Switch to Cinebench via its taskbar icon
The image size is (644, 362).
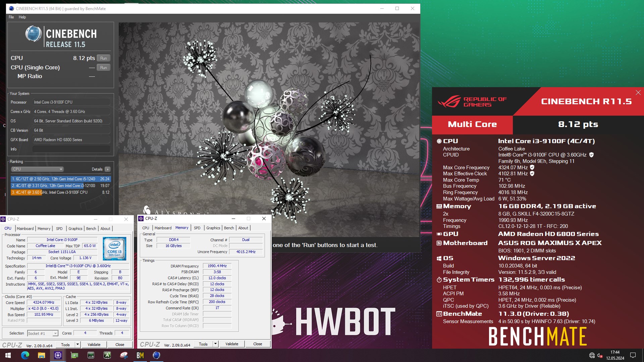pyautogui.click(x=157, y=355)
